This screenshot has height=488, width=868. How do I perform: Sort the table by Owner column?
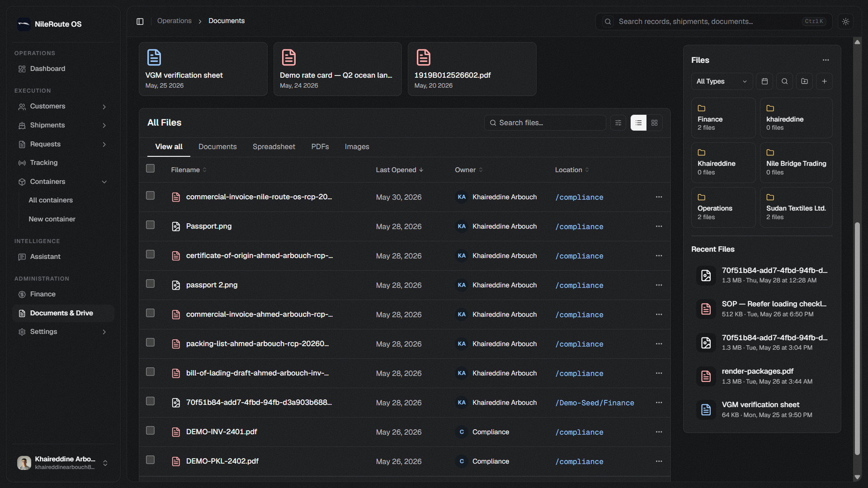pyautogui.click(x=469, y=170)
